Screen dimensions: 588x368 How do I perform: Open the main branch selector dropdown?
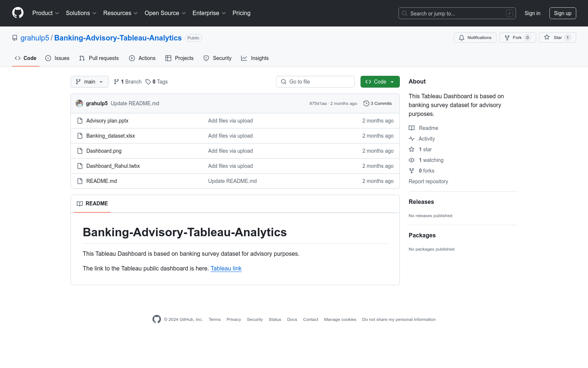90,82
